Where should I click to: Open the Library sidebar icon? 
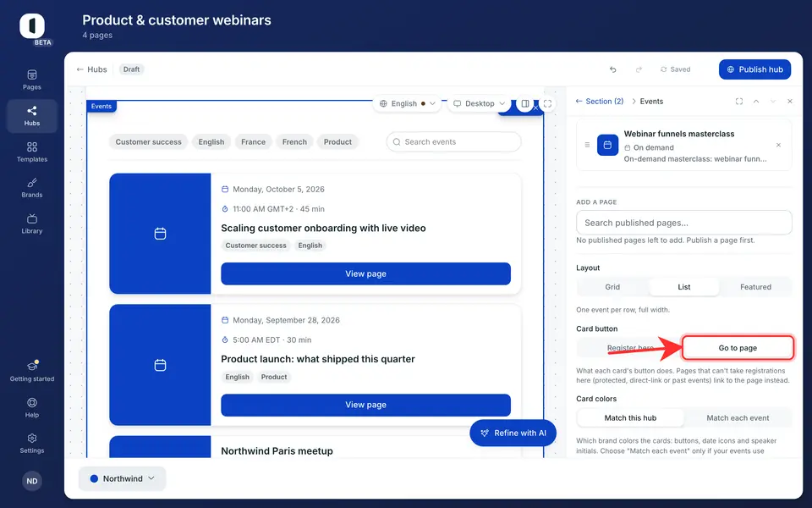pyautogui.click(x=31, y=224)
